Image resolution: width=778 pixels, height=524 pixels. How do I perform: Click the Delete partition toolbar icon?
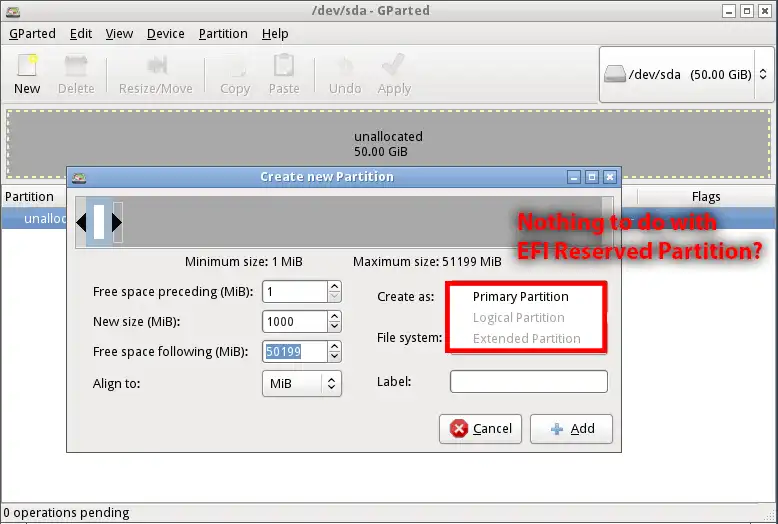(76, 66)
